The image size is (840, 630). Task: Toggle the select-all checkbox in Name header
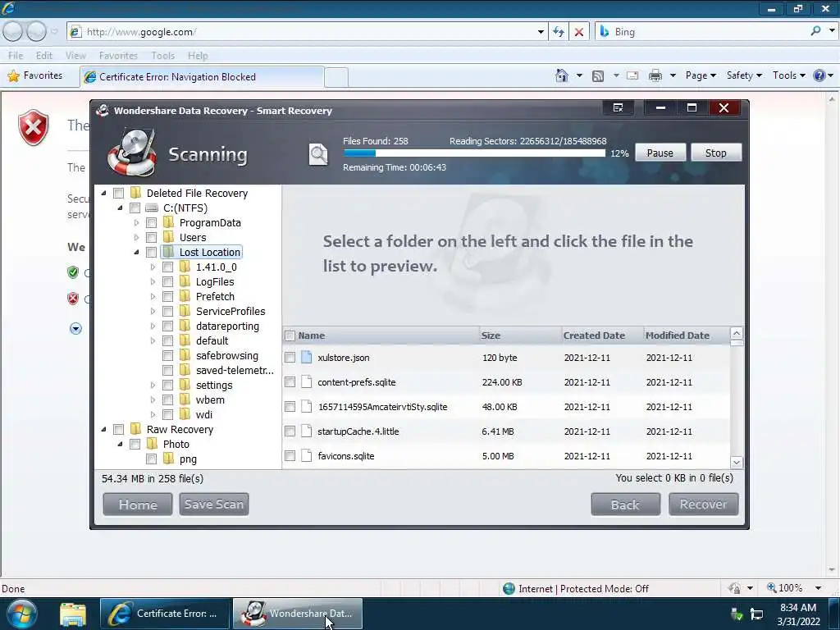click(290, 336)
